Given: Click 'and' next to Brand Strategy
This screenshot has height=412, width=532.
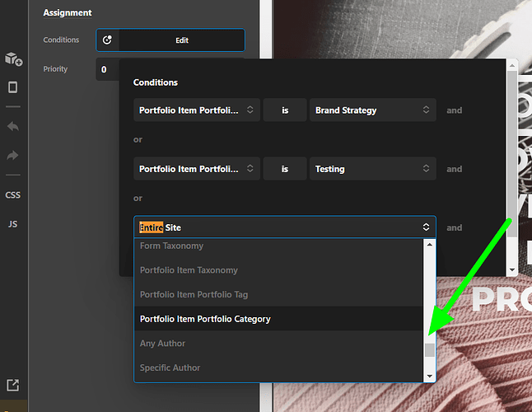Looking at the screenshot, I should 454,110.
